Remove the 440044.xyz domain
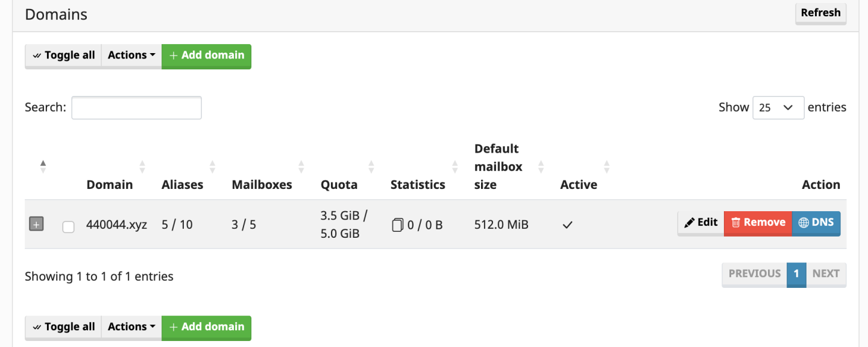Viewport: 868px width, 347px height. pyautogui.click(x=758, y=223)
